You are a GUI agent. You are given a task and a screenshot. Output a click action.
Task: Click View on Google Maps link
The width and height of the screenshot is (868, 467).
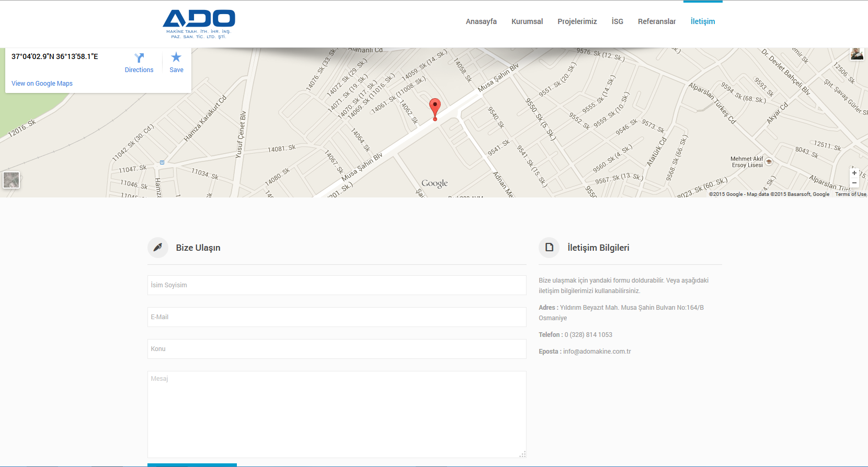(x=42, y=84)
